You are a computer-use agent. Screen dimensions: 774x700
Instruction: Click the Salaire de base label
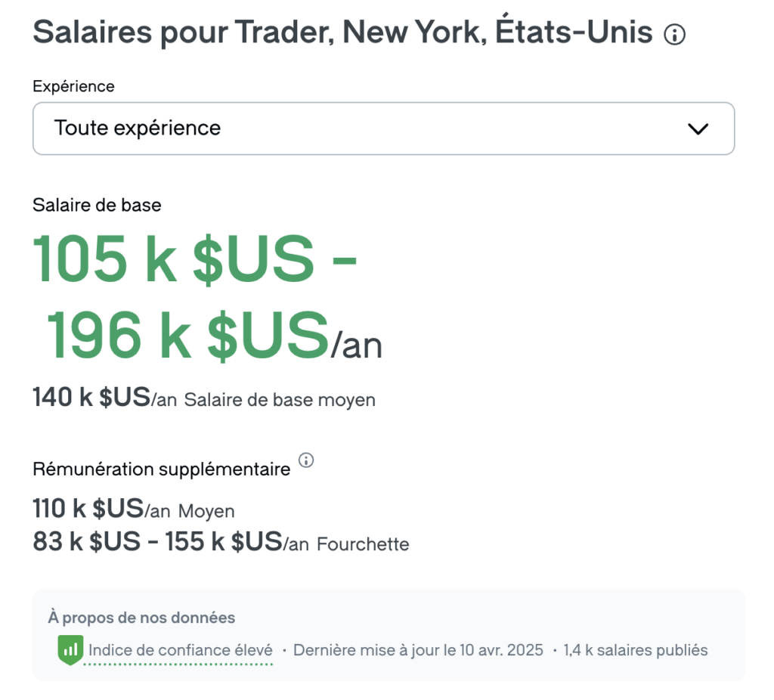97,205
